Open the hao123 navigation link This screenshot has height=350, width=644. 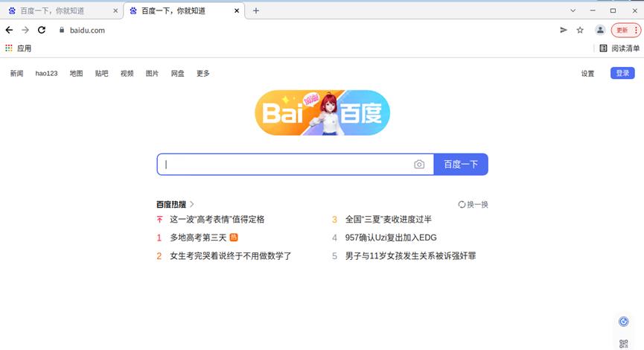[46, 73]
